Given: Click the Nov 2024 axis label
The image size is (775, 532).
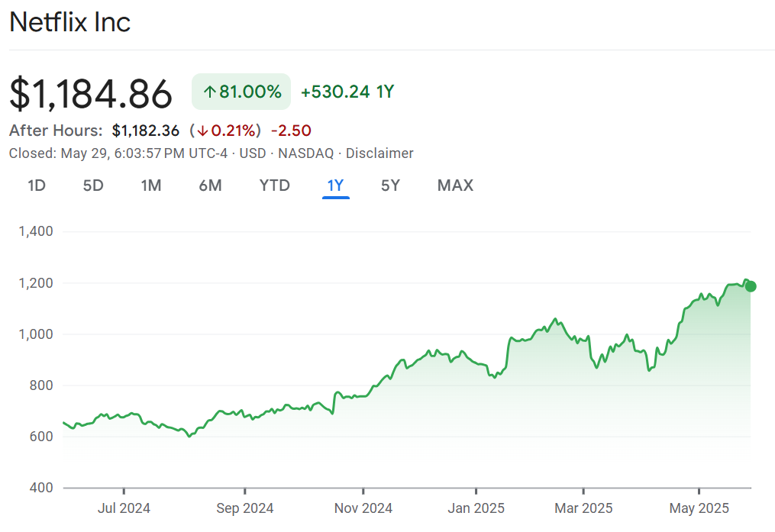Looking at the screenshot, I should pyautogui.click(x=363, y=508).
